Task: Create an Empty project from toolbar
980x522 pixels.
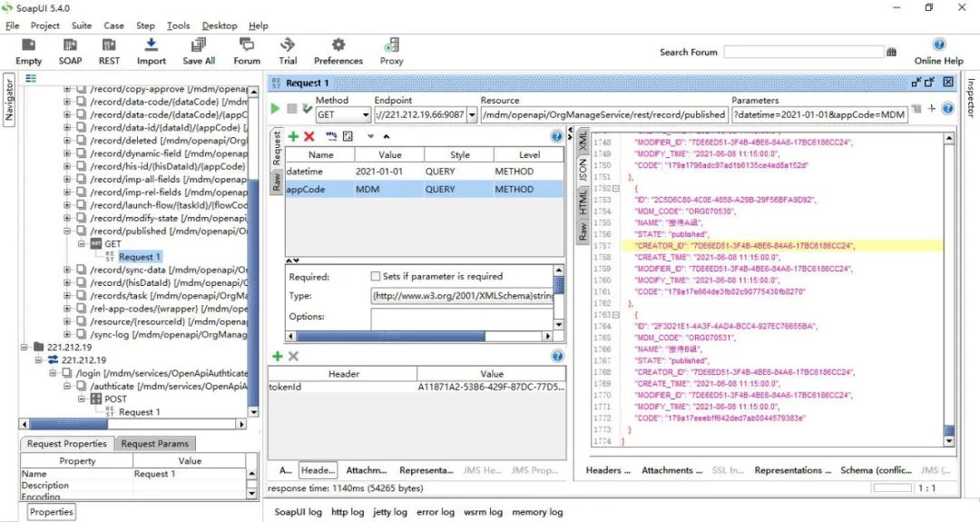Action: [x=29, y=51]
